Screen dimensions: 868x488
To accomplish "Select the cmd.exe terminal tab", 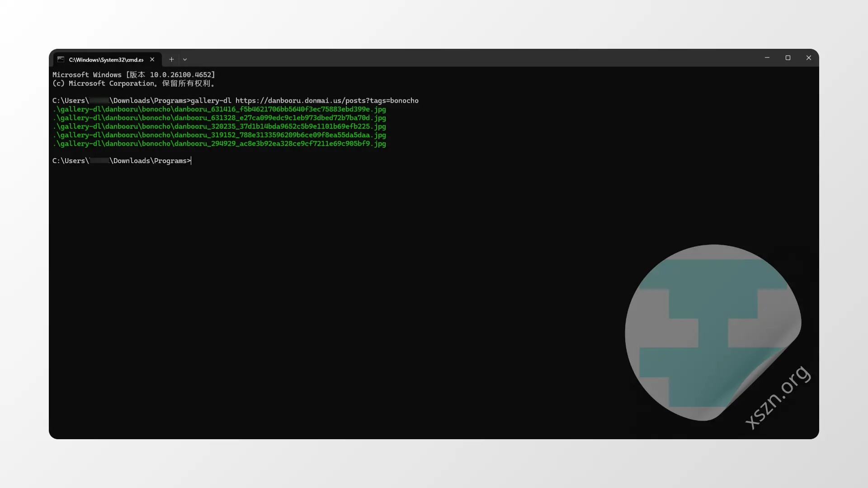I will tap(107, 59).
